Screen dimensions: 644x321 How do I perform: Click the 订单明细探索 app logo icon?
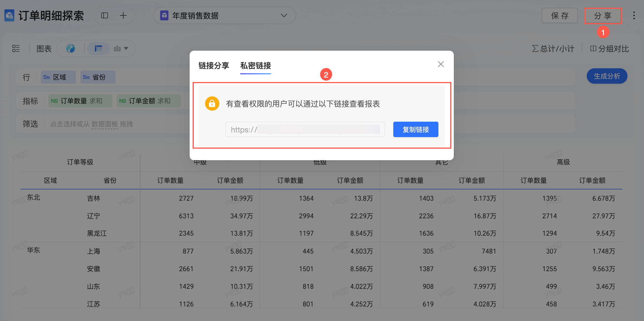[x=9, y=15]
